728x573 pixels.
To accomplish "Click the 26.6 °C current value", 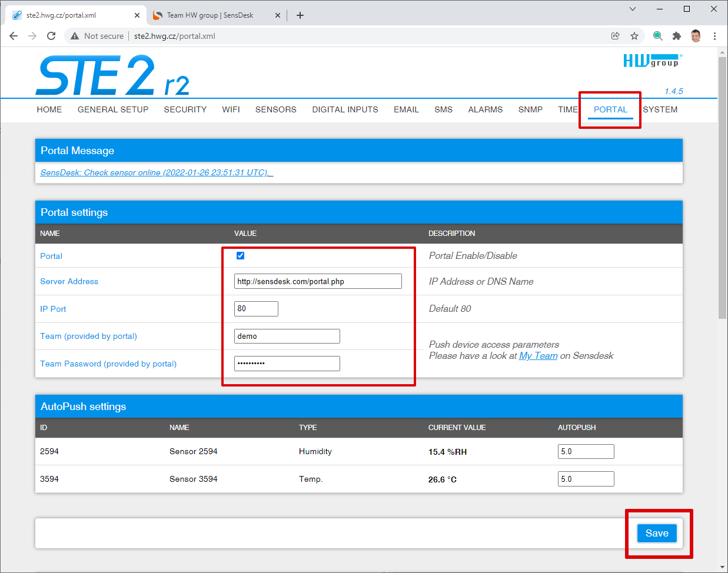I will [443, 479].
